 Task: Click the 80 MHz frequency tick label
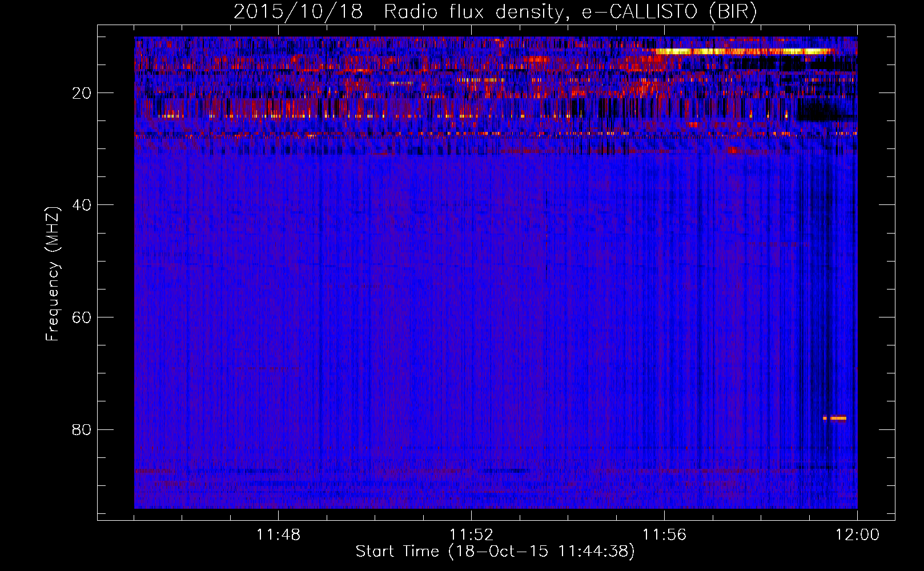(82, 429)
